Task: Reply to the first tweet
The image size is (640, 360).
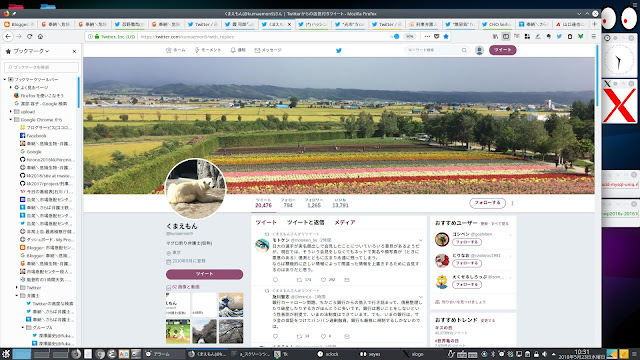Action: pos(275,280)
